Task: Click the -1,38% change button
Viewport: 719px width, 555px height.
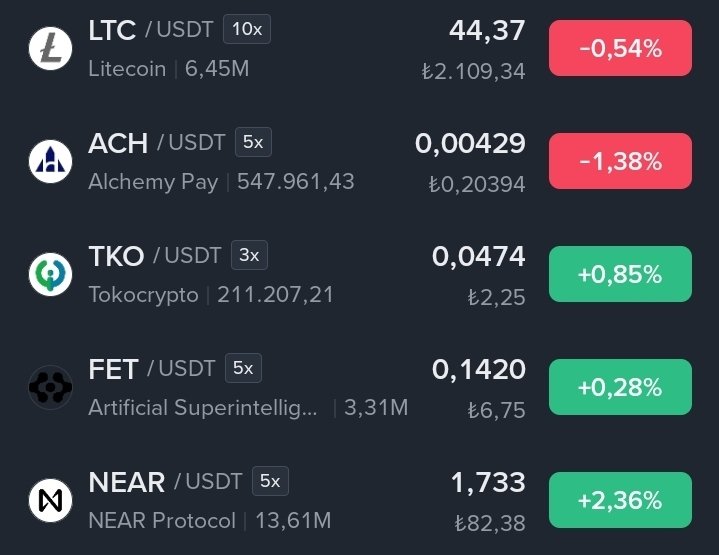Action: 620,161
